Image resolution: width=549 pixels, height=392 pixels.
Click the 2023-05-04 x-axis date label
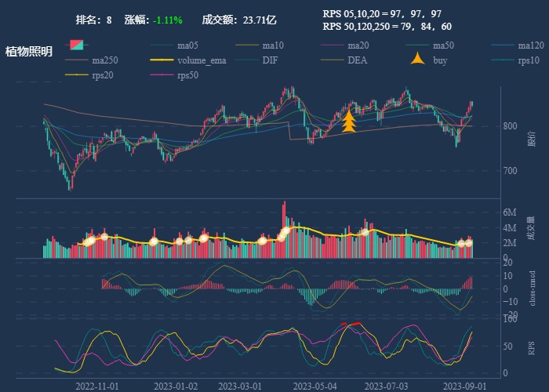(x=314, y=387)
